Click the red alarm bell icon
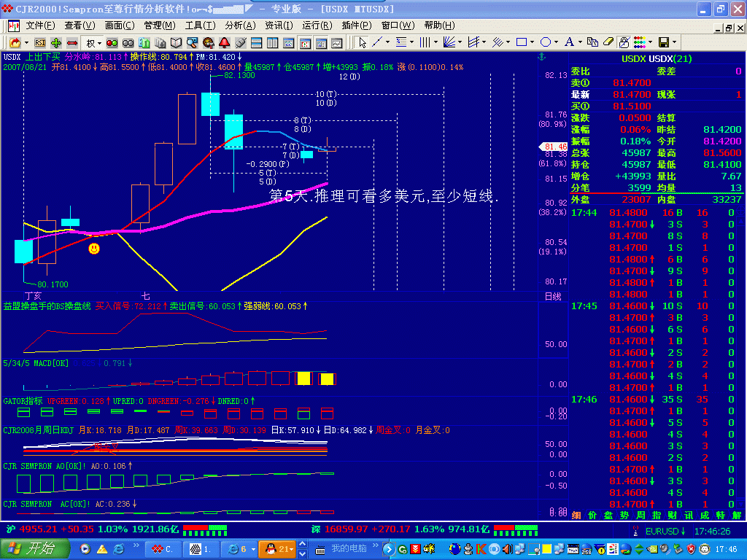This screenshot has height=560, width=747. coord(224,43)
